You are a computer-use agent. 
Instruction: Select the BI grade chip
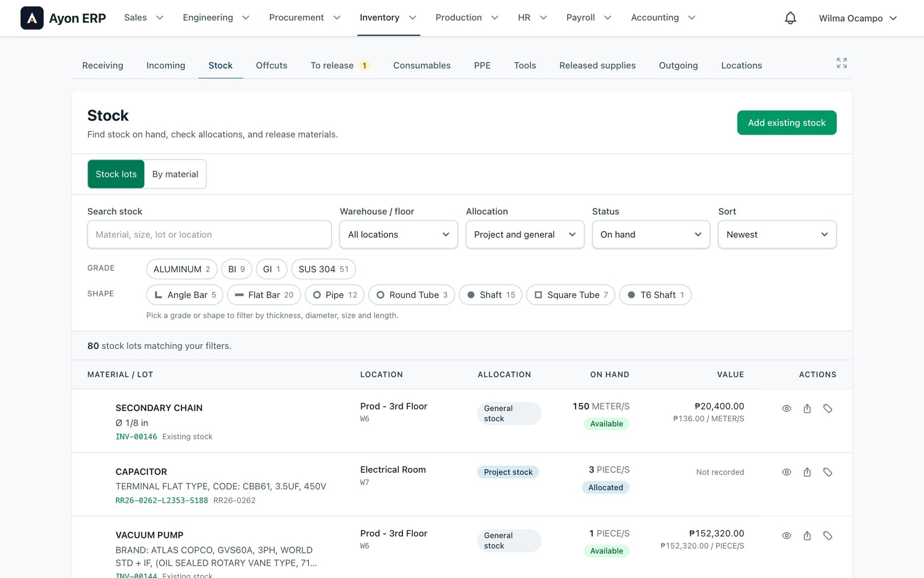coord(237,269)
